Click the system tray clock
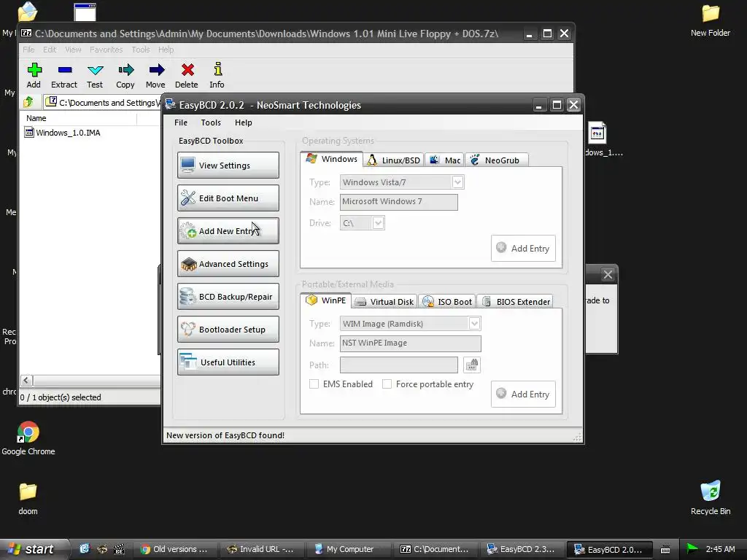Screen dimensions: 747x560 tap(720, 549)
